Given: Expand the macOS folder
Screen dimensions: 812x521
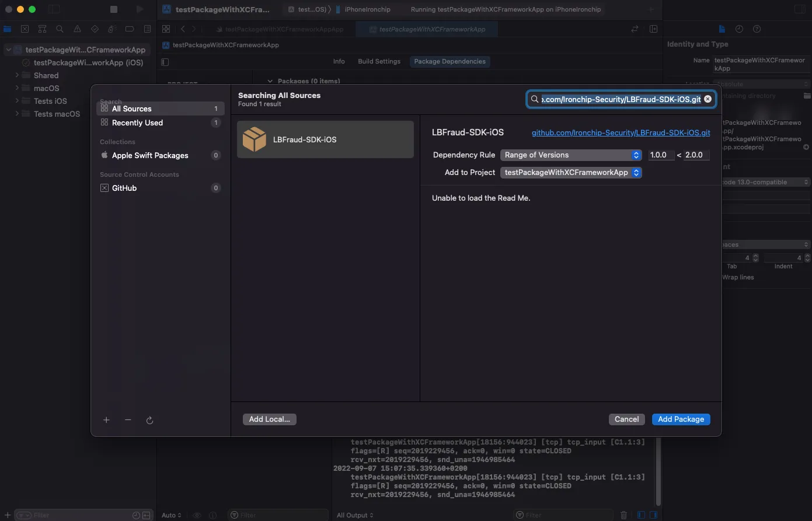Looking at the screenshot, I should coord(18,88).
